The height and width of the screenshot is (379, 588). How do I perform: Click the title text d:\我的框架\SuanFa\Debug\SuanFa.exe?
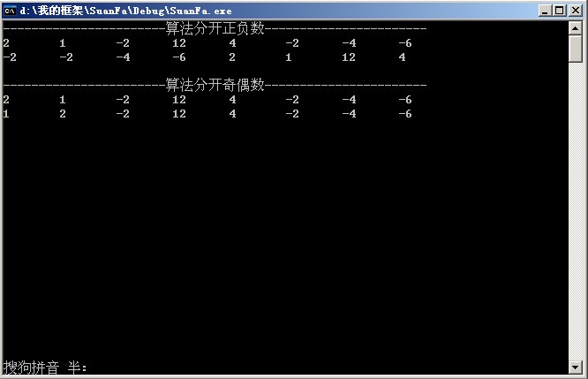[x=125, y=11]
